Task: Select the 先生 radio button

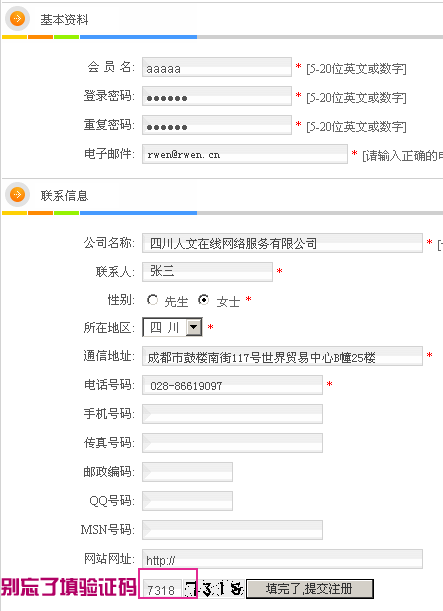Action: [152, 300]
